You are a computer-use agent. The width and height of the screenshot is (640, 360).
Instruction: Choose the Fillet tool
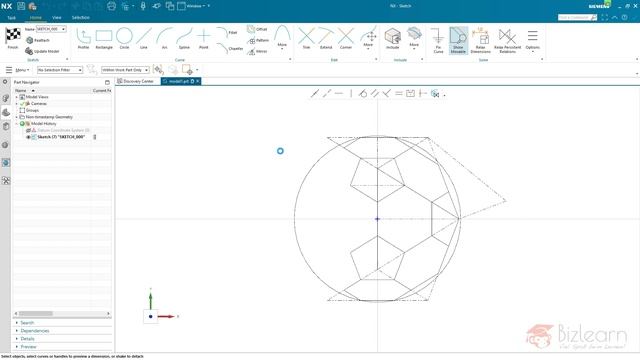[227, 32]
